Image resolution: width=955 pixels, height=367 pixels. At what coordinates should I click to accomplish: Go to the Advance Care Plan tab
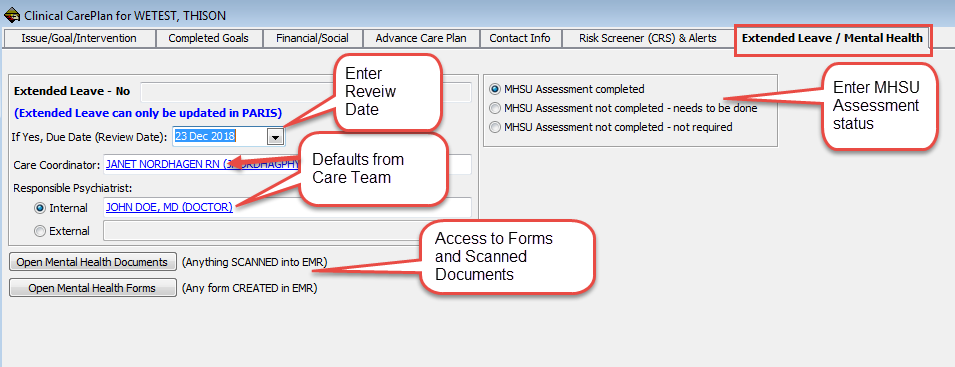[x=421, y=38]
